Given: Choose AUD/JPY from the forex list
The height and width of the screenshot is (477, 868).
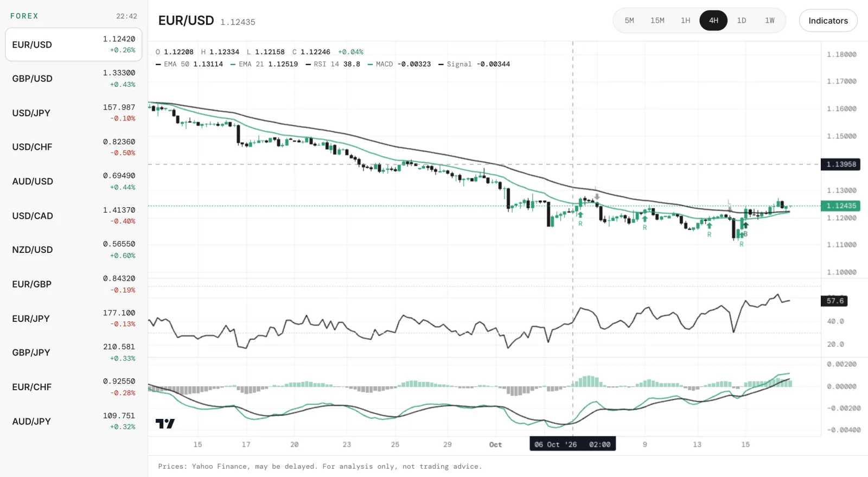Looking at the screenshot, I should 74,421.
